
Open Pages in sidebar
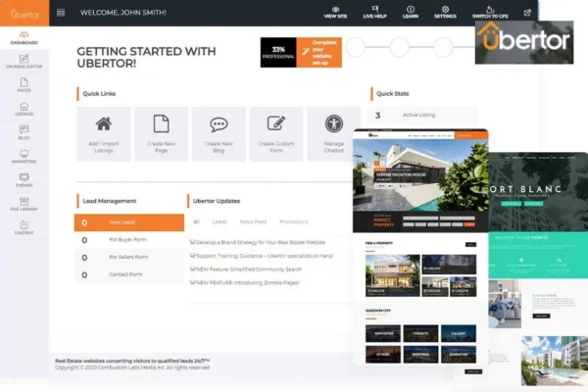coord(24,85)
